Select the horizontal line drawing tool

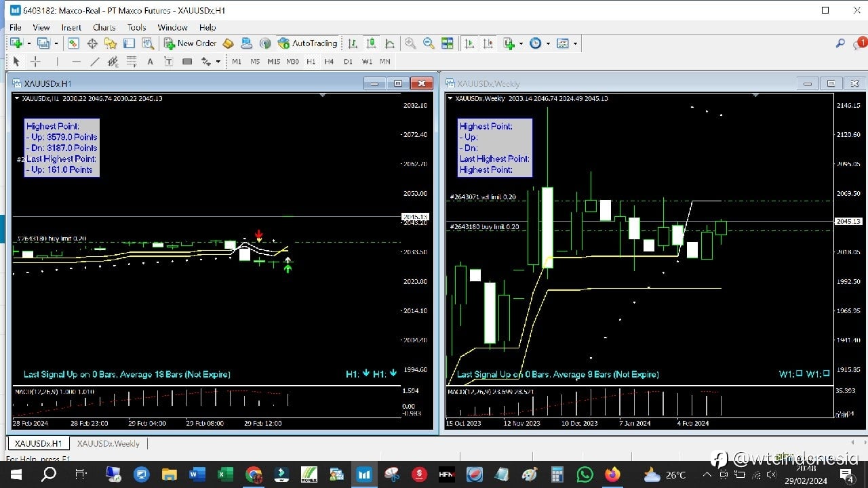[x=76, y=62]
